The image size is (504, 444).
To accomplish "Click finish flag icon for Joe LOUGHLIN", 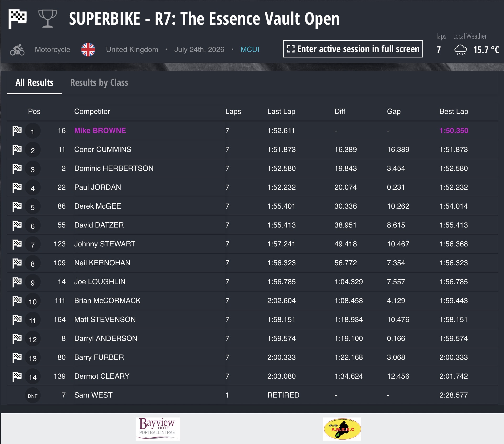I will [x=17, y=282].
